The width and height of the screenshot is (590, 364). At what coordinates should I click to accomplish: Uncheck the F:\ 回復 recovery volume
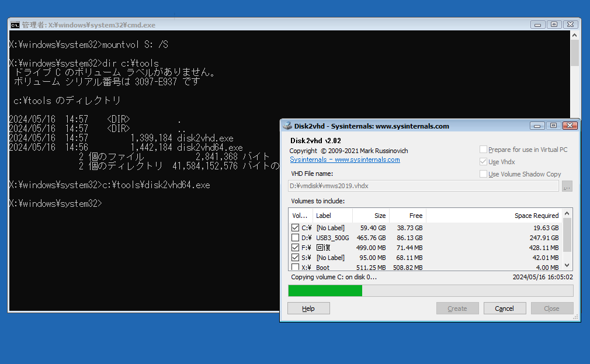[x=295, y=247]
